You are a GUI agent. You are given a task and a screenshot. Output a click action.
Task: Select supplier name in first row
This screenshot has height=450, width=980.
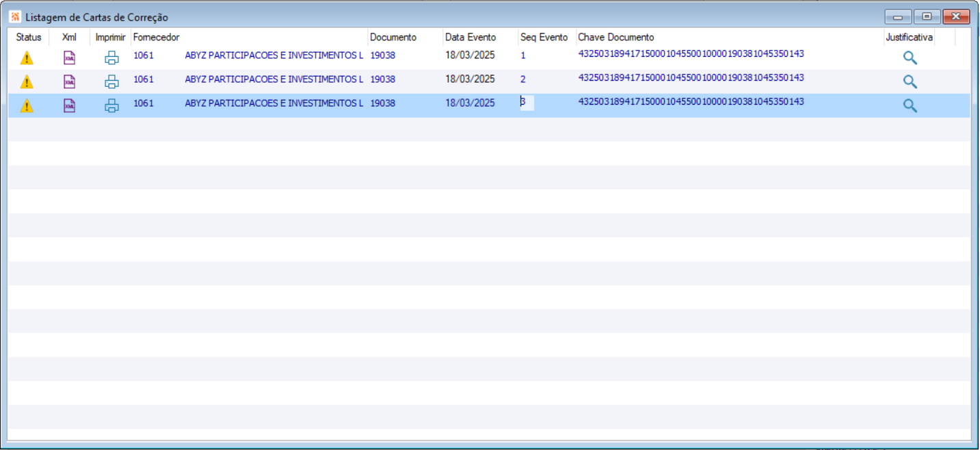click(x=274, y=55)
